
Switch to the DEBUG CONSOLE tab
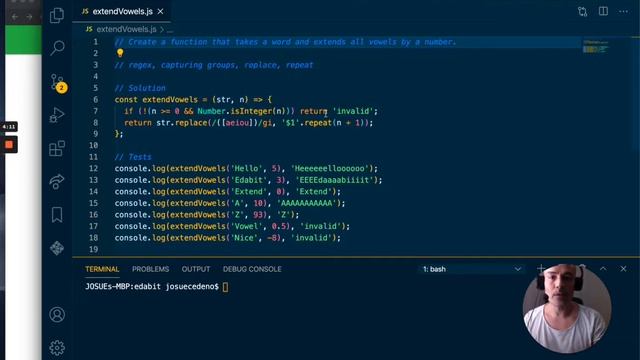coord(252,269)
